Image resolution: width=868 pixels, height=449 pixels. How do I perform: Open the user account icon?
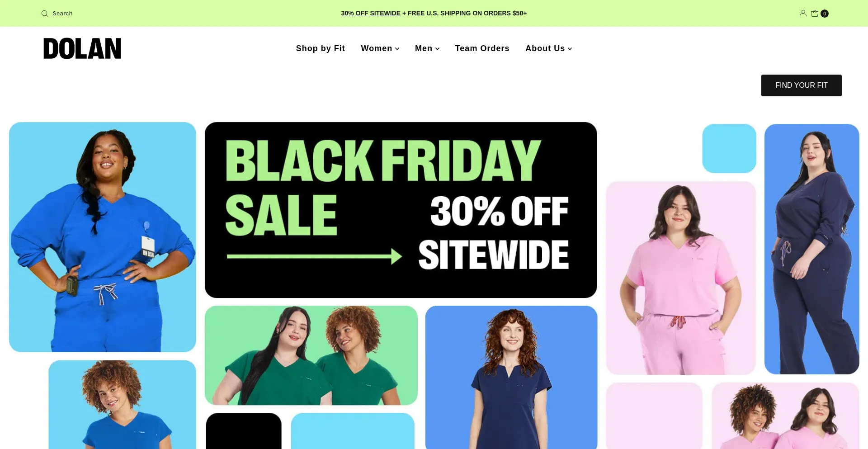(803, 13)
